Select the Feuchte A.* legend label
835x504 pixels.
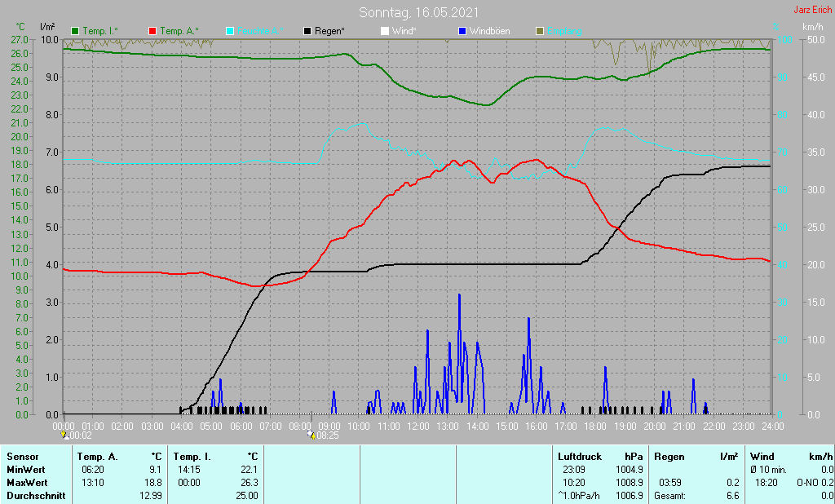[x=260, y=32]
